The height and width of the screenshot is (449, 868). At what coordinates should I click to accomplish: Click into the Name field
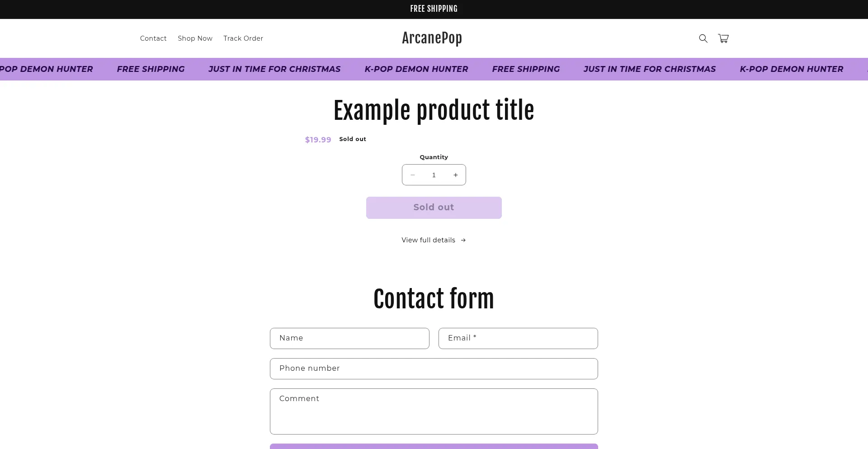pos(349,338)
